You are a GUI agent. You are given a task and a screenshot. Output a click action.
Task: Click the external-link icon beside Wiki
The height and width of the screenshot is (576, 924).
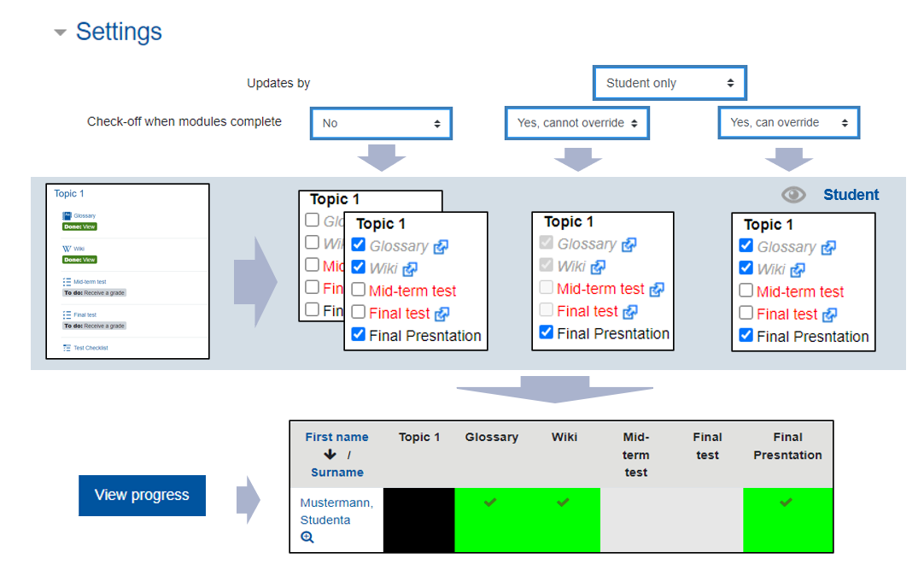tap(410, 269)
